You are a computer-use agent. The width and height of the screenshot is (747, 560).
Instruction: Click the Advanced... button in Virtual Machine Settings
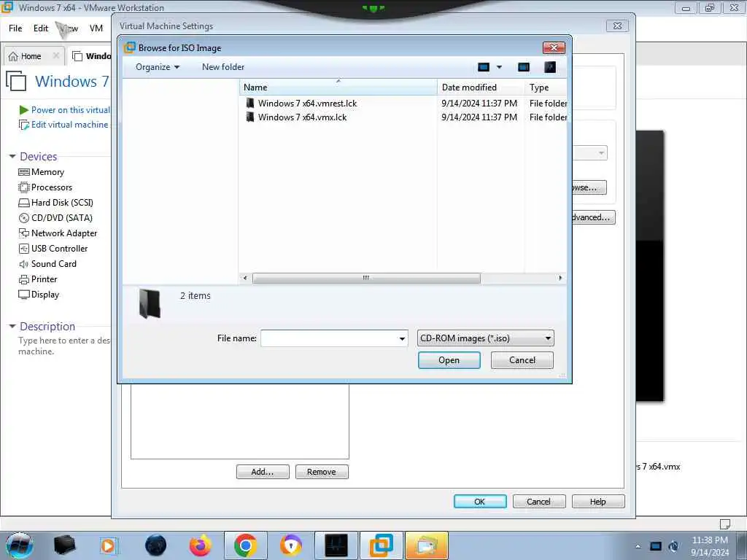pos(593,217)
